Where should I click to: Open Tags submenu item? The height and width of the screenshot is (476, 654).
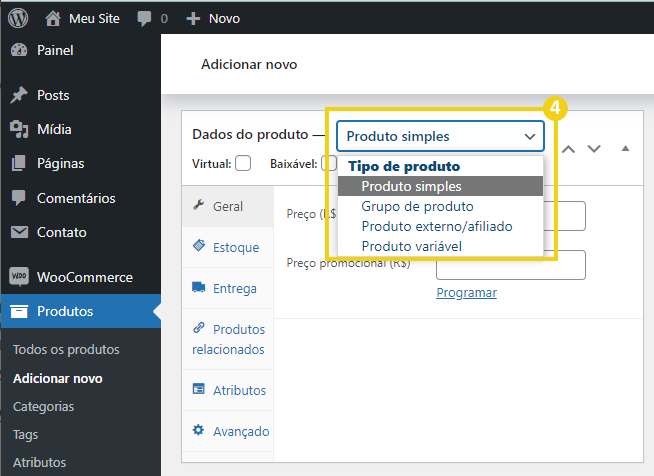(x=25, y=435)
